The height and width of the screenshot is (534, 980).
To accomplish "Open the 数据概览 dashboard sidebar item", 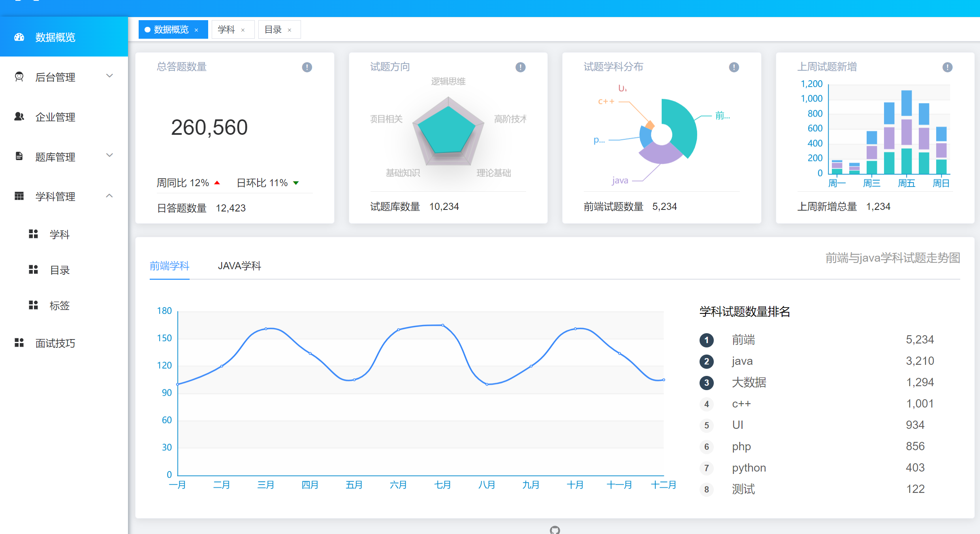I will pyautogui.click(x=64, y=37).
